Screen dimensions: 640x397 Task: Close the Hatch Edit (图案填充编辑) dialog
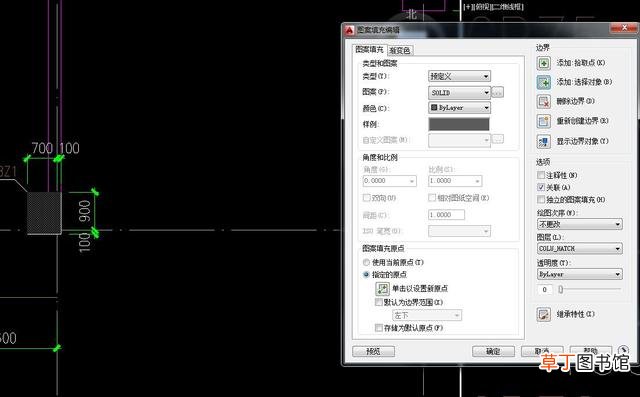(x=623, y=28)
